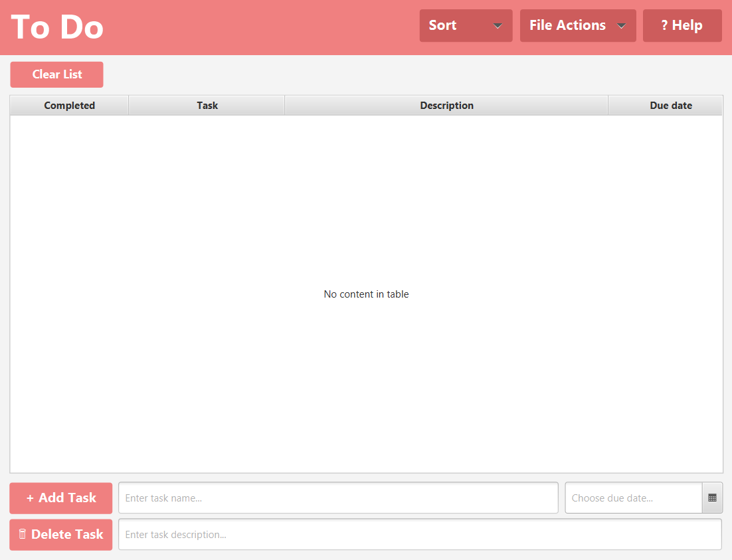The width and height of the screenshot is (732, 560).
Task: Click the To Do app title
Action: pyautogui.click(x=56, y=27)
